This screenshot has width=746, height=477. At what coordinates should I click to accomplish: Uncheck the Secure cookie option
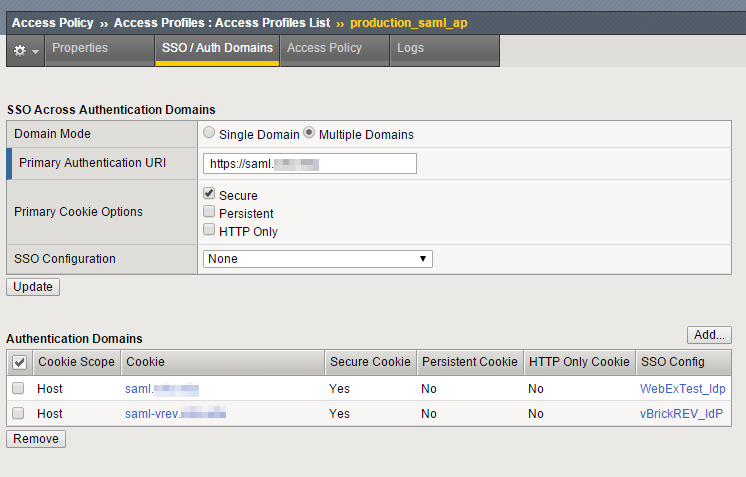click(209, 194)
